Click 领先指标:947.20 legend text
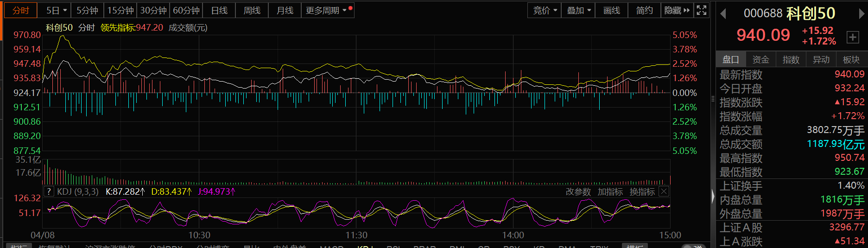 click(x=132, y=28)
